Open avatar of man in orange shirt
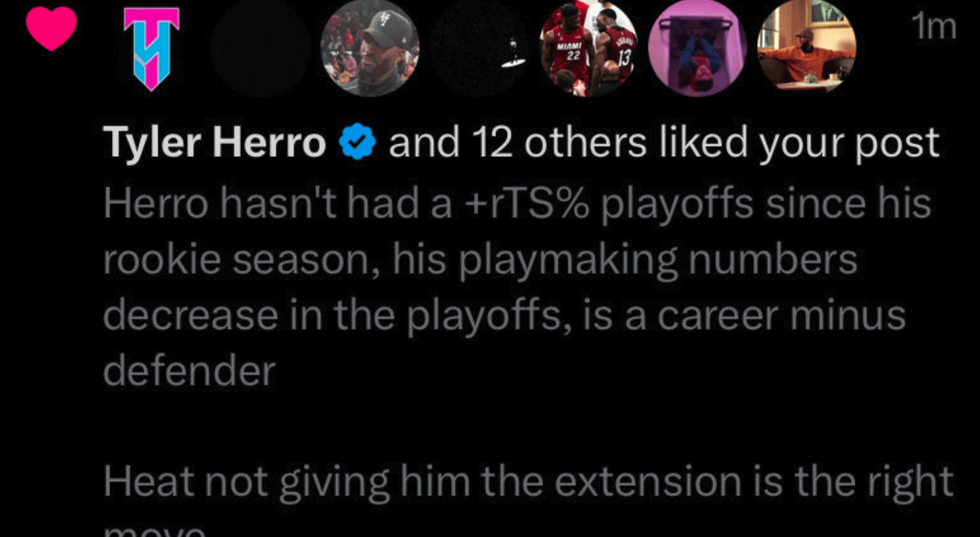The height and width of the screenshot is (537, 980). click(x=807, y=48)
